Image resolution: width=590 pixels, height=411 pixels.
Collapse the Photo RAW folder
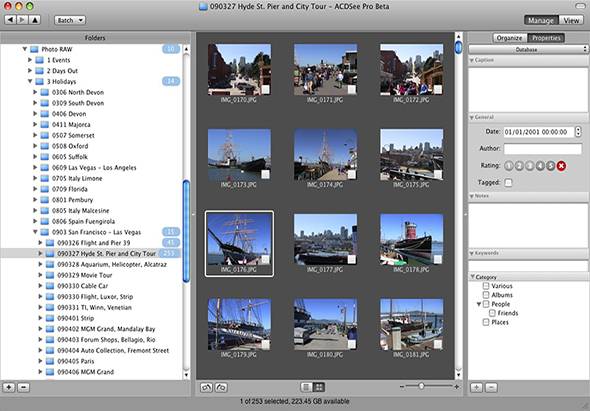click(x=24, y=49)
